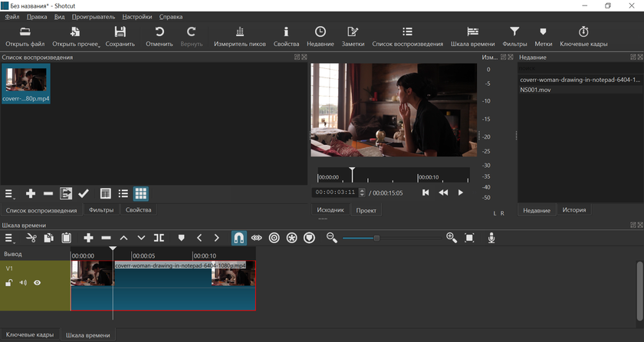The height and width of the screenshot is (342, 644).
Task: Open Фильтры from main toolbar
Action: 514,37
